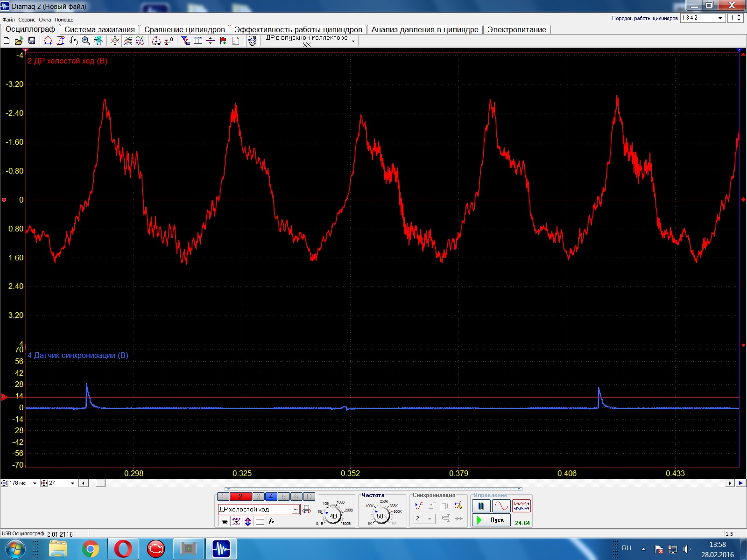Open the Сервис menu
747x560 pixels.
[27, 20]
